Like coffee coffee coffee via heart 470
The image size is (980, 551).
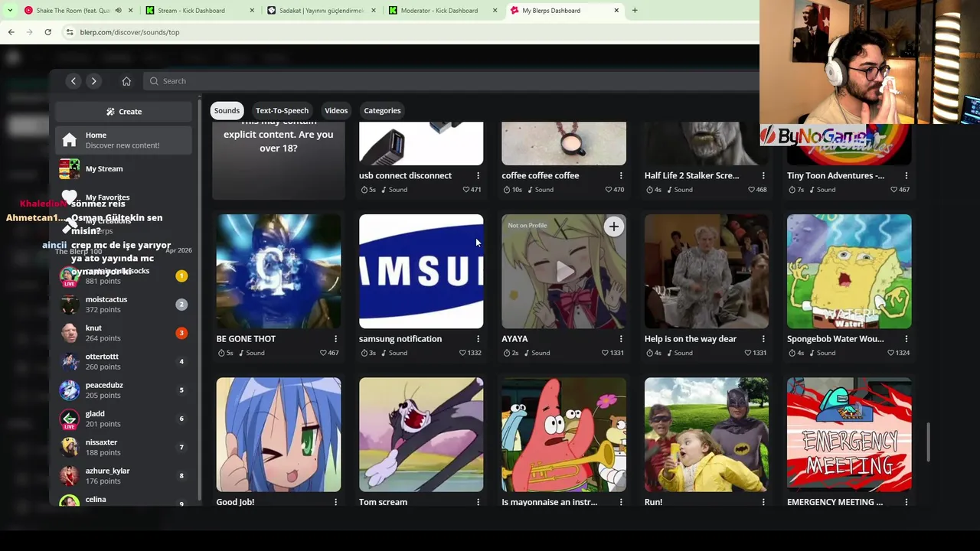pos(615,190)
